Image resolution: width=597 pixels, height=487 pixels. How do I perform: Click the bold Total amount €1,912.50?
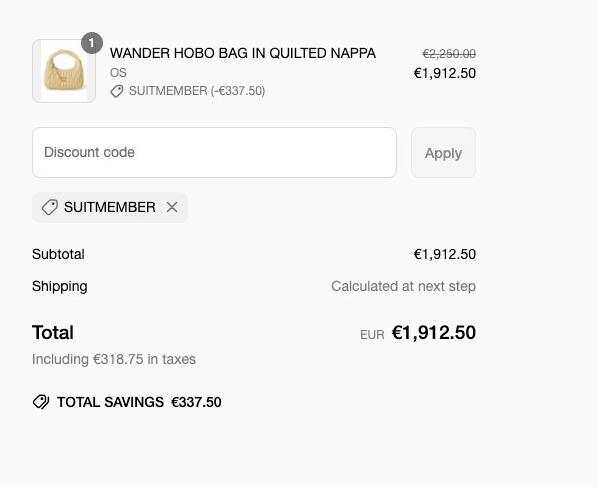[434, 332]
